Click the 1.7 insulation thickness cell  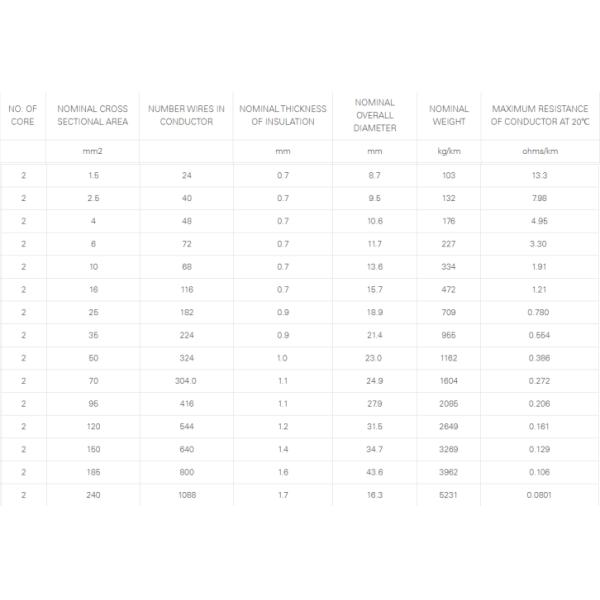pyautogui.click(x=283, y=494)
